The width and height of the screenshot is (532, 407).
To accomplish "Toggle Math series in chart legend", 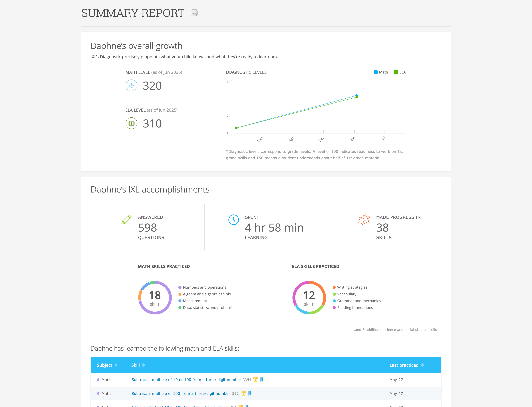I will (381, 72).
